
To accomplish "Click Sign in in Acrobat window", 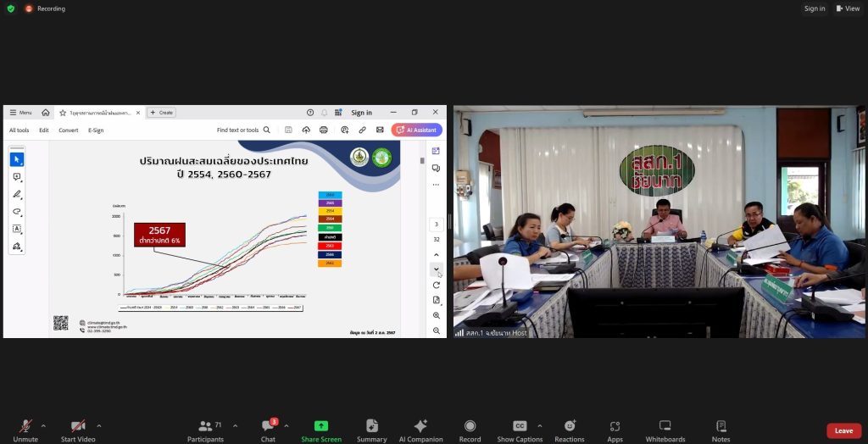I will [361, 113].
